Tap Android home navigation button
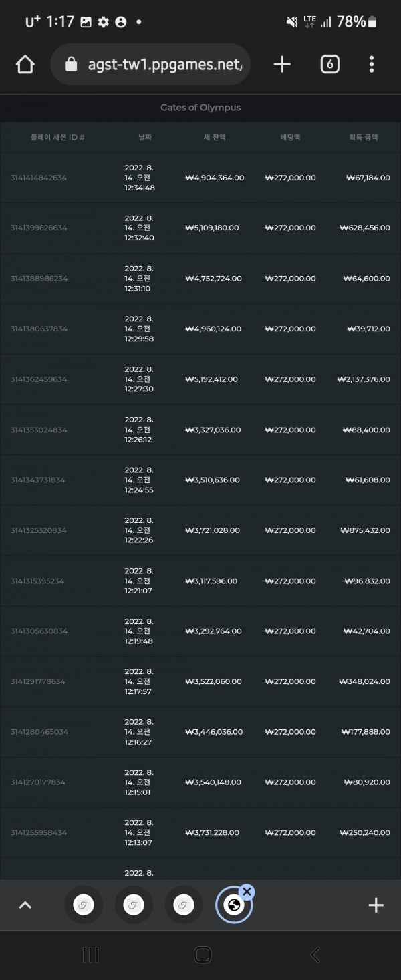The height and width of the screenshot is (980, 401). click(203, 955)
